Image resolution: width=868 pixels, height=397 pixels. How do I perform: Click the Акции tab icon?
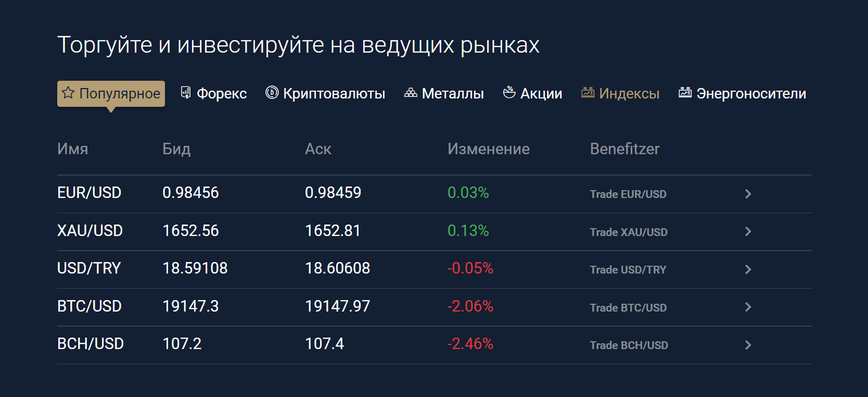(509, 93)
